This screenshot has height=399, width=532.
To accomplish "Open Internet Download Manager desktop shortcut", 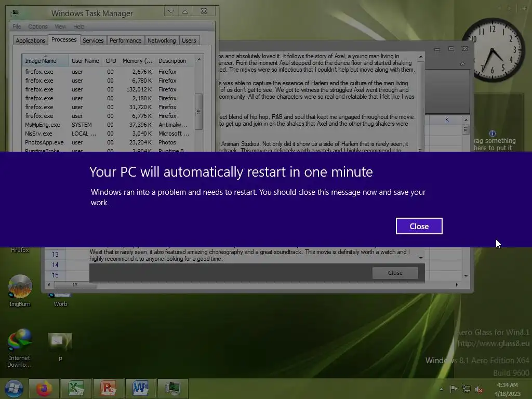I will pyautogui.click(x=20, y=348).
